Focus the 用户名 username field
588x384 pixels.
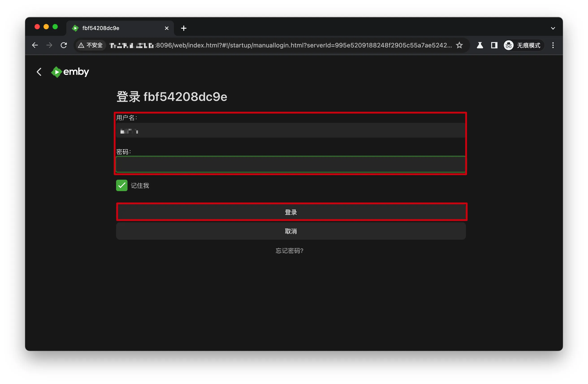point(291,130)
